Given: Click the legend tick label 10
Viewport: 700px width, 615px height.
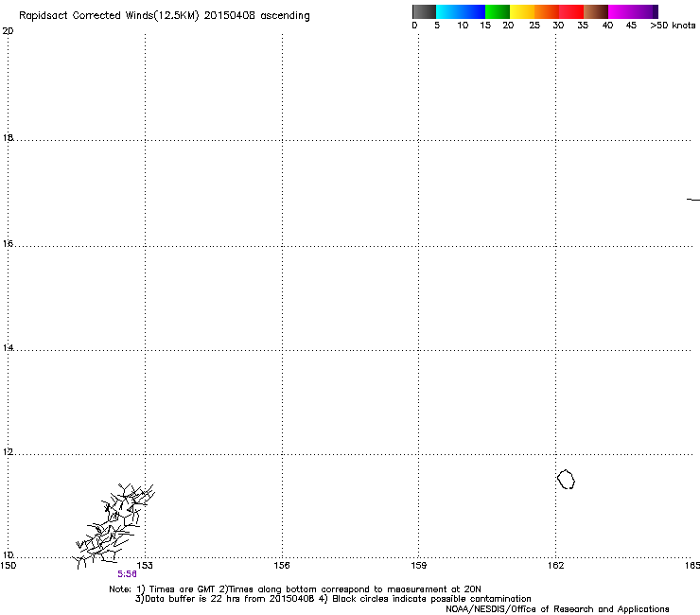Looking at the screenshot, I should click(463, 26).
